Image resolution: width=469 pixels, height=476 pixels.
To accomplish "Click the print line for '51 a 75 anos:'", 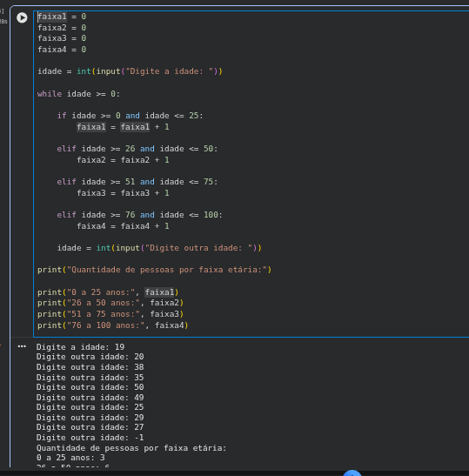I will click(x=111, y=314).
